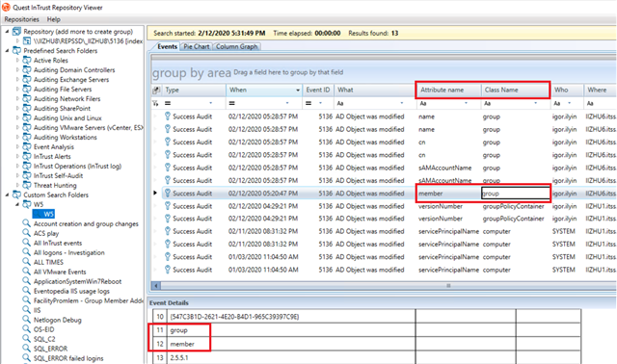Open the Type column filter dropdown
The image size is (617, 364).
coord(211,103)
